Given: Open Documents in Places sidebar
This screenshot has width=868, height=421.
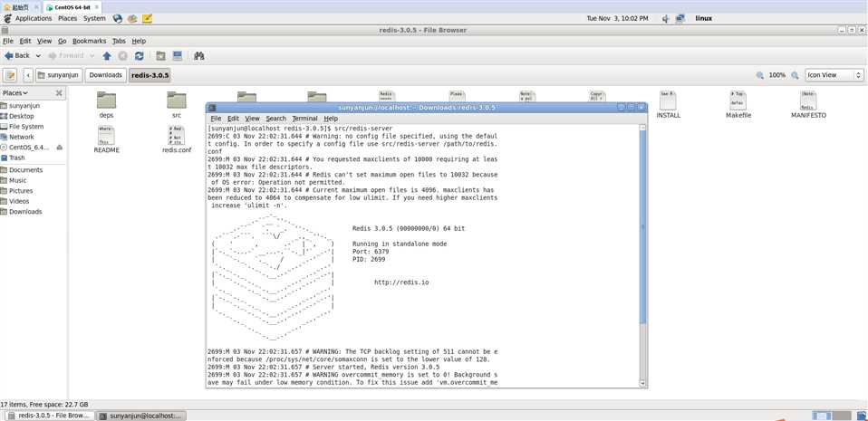Looking at the screenshot, I should point(25,170).
